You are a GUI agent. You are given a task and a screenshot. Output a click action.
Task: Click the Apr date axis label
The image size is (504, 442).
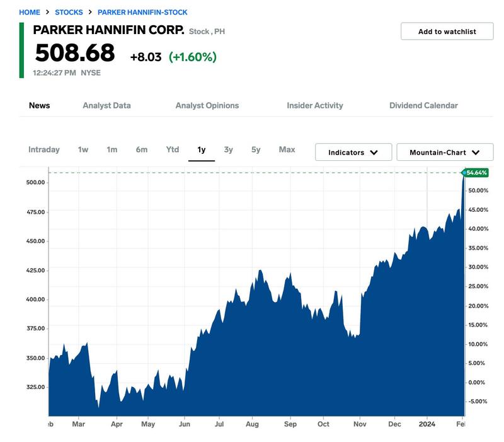point(117,424)
